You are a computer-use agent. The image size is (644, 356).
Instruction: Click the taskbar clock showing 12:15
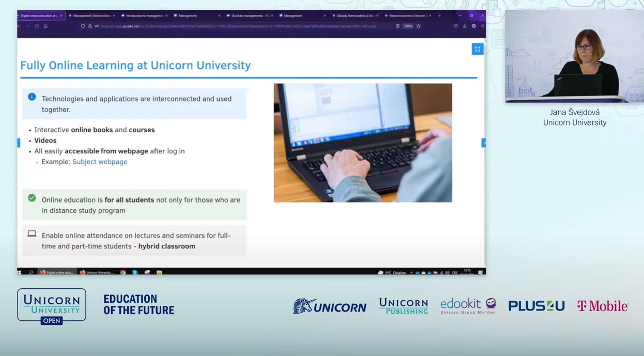(468, 272)
